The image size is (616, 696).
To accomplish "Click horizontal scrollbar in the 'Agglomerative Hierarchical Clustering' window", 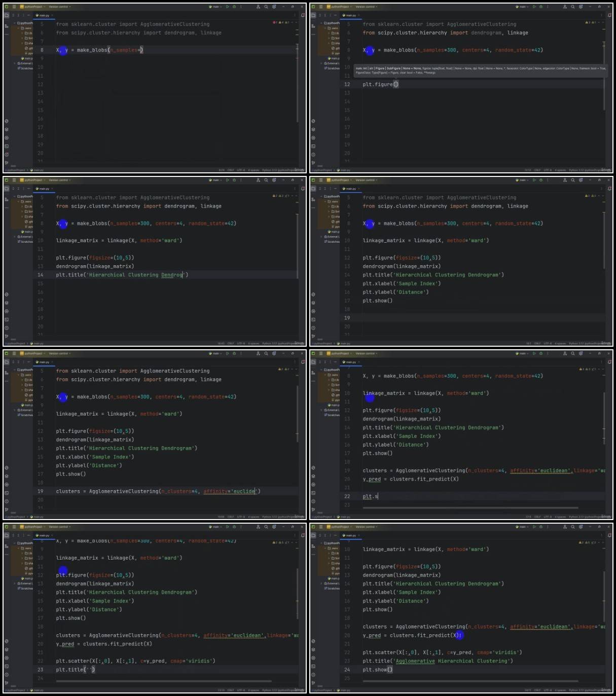I will pyautogui.click(x=470, y=681).
